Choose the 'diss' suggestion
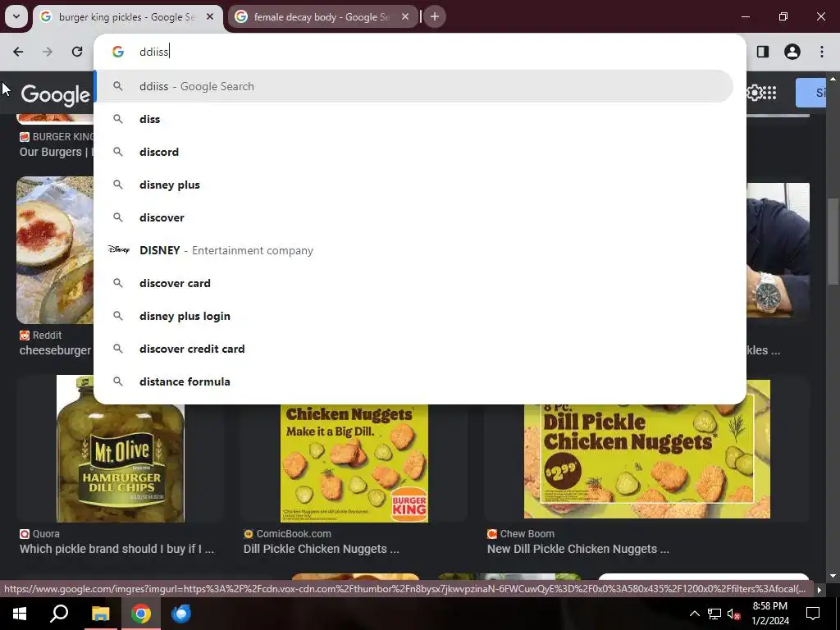 coord(414,119)
